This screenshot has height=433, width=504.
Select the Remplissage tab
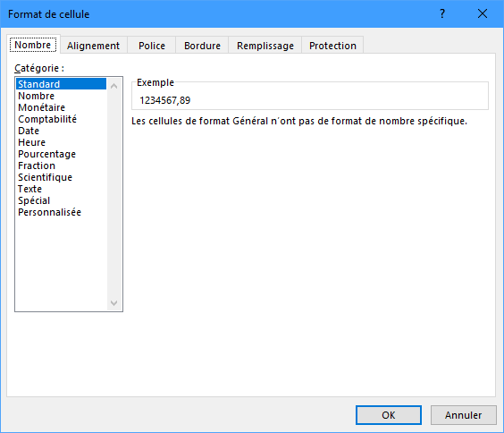[265, 46]
